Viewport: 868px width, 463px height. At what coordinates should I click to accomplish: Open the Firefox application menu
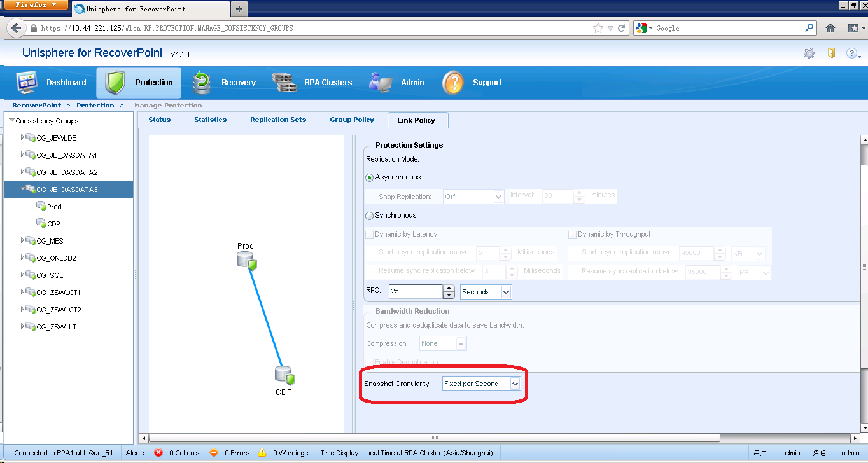(36, 5)
